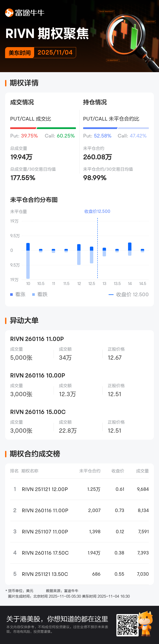
Task: Click the 美东时间 date badge
Action: pos(40,52)
